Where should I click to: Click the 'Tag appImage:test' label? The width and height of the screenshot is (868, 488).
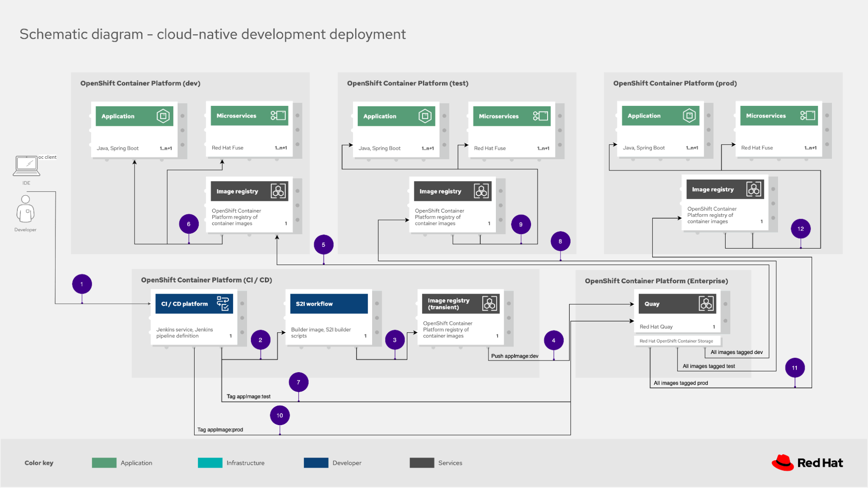pyautogui.click(x=248, y=396)
